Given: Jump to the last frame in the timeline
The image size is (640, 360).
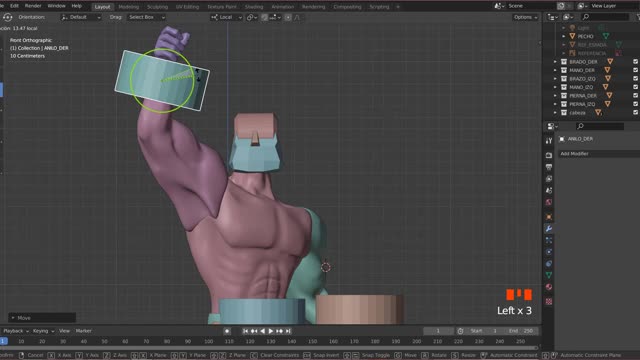Looking at the screenshot, I should coord(288,331).
